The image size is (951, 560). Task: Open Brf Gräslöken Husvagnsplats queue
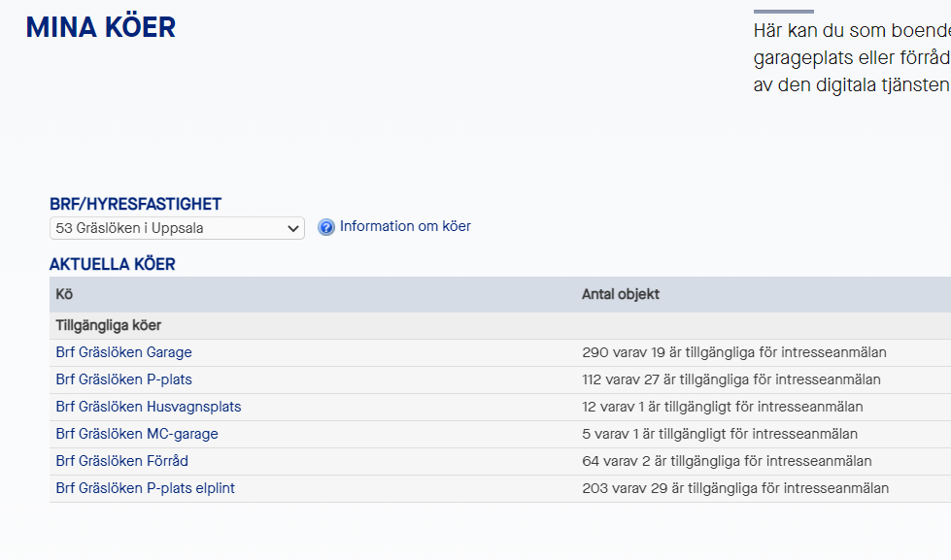click(x=148, y=407)
